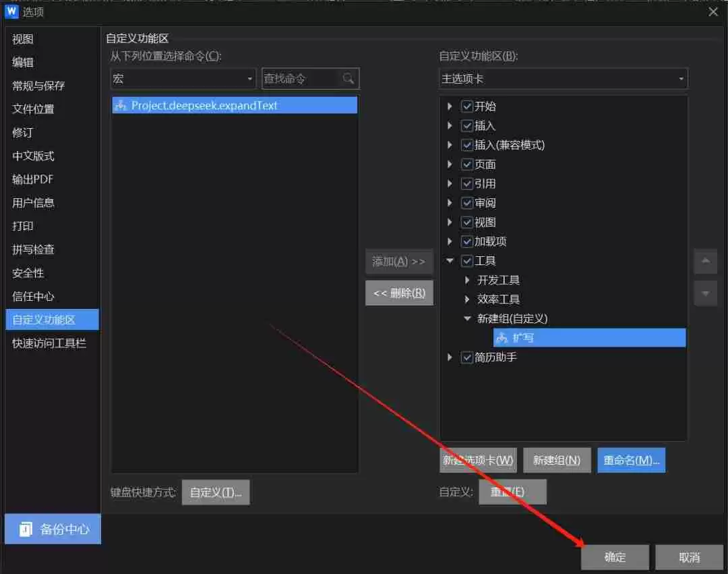Click the move down arrow button
728x574 pixels.
pos(705,293)
